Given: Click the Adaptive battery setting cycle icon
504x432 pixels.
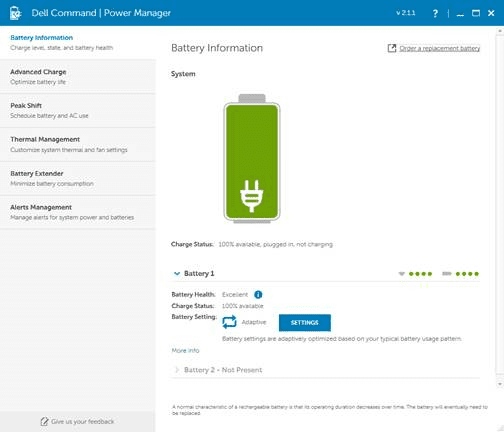Looking at the screenshot, I should tap(229, 322).
